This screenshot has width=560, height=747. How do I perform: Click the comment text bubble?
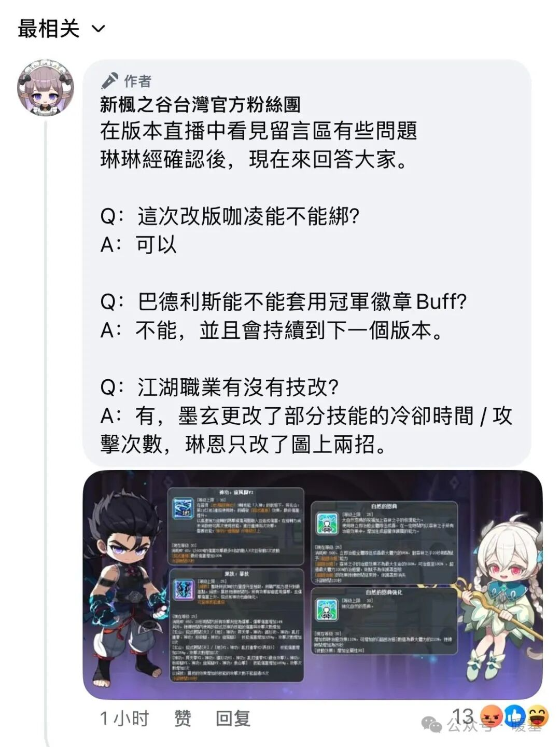307,262
